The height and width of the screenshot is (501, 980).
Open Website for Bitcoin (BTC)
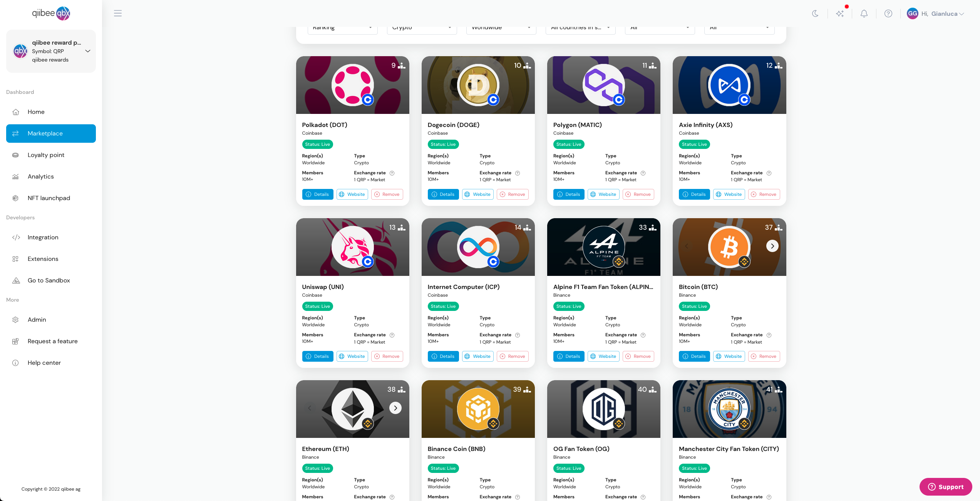729,356
